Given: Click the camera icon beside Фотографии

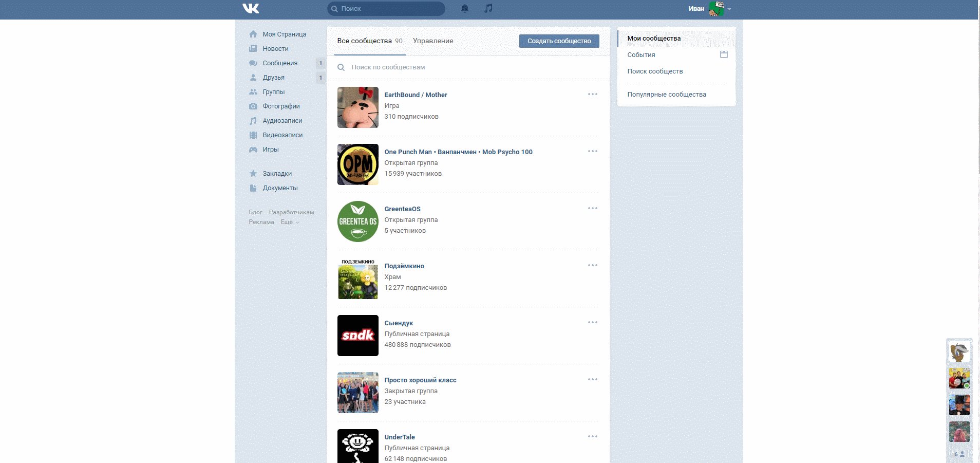Looking at the screenshot, I should click(x=253, y=106).
